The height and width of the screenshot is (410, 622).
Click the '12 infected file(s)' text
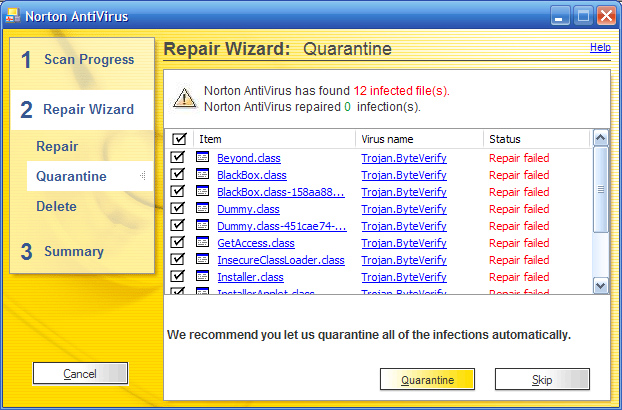pyautogui.click(x=400, y=91)
